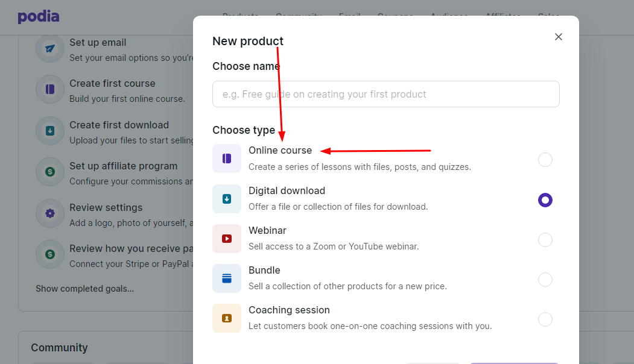The image size is (634, 364).
Task: Click the Coaching session person icon
Action: point(227,318)
